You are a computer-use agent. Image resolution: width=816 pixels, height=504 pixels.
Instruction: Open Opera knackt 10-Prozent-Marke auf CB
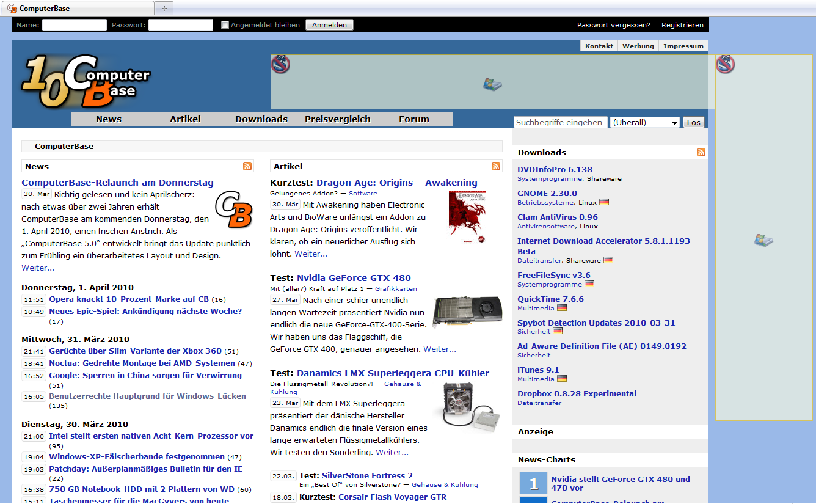tap(129, 299)
